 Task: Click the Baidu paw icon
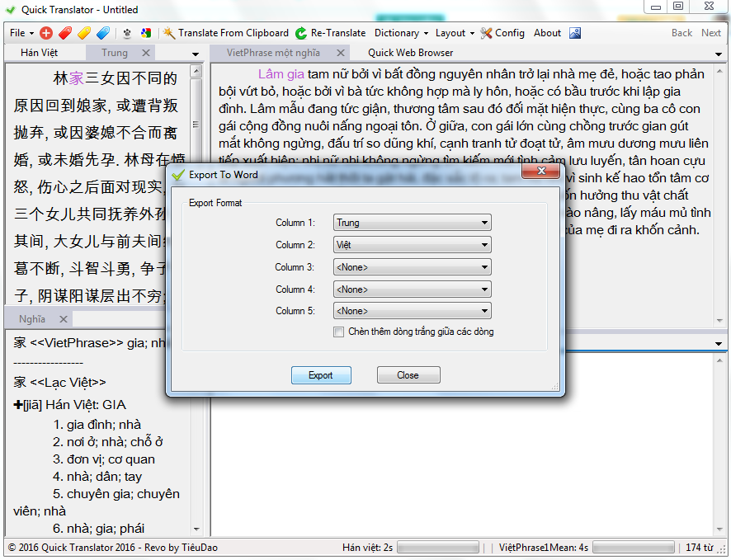click(x=127, y=33)
